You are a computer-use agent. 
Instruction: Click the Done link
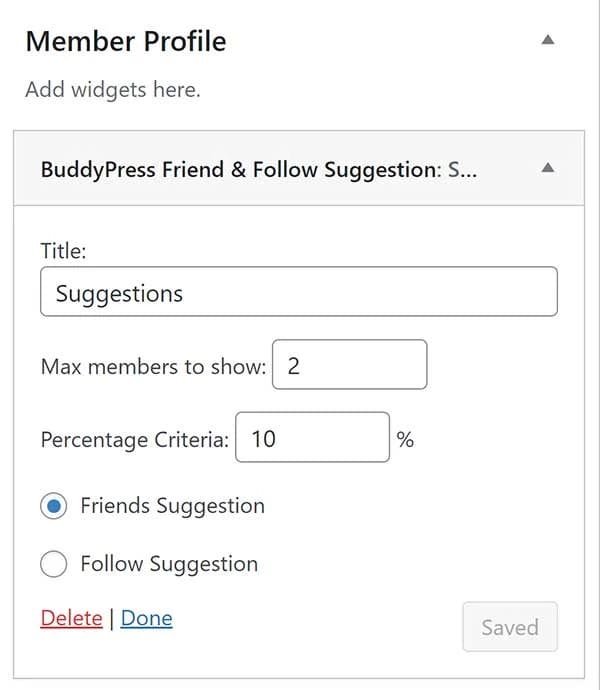pos(146,618)
